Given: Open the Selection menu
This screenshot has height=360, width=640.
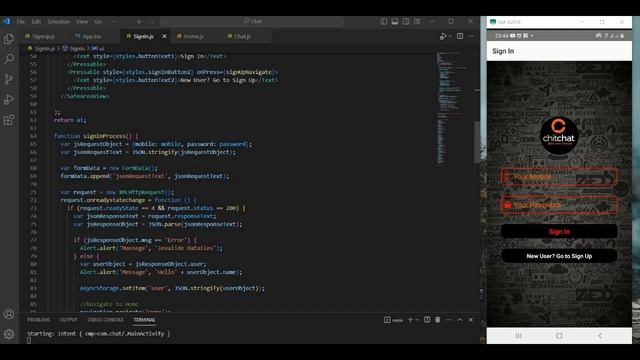Looking at the screenshot, I should pos(58,21).
